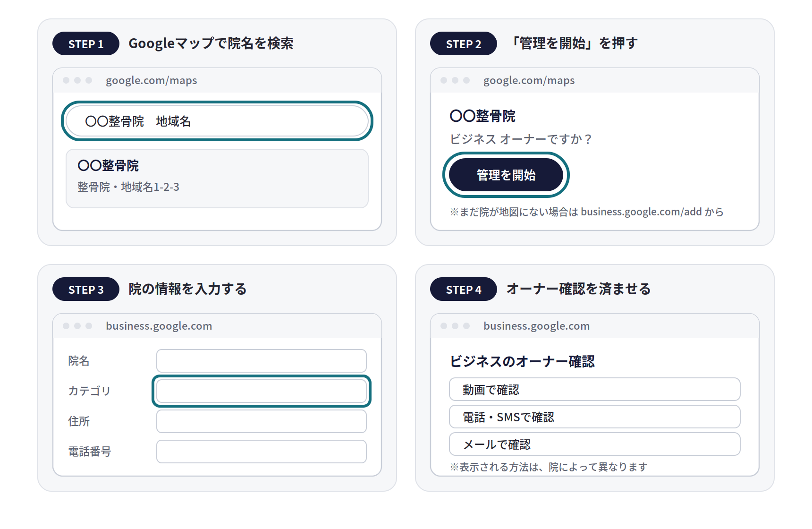Click the 電話番号 input field
Screen dimensions: 812x529
tap(262, 452)
